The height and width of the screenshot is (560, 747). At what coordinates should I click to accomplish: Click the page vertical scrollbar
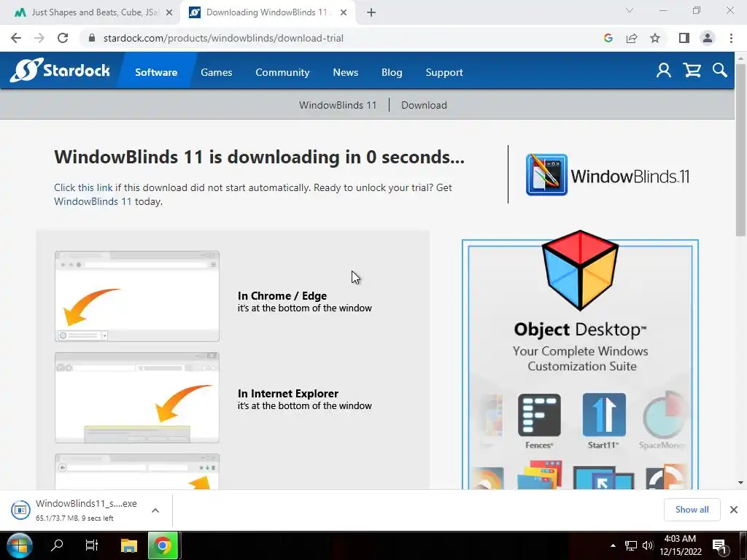point(740,149)
